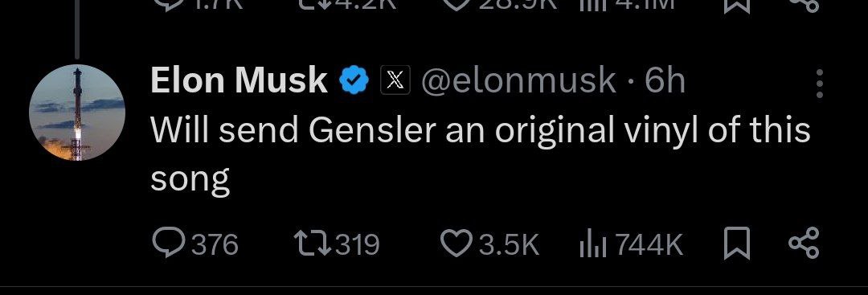This screenshot has height=295, width=868.
Task: View the upper tweet's 4.1M views analytics
Action: [625, 5]
